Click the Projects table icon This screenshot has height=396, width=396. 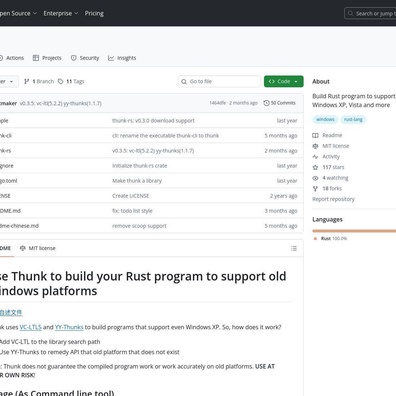point(36,58)
